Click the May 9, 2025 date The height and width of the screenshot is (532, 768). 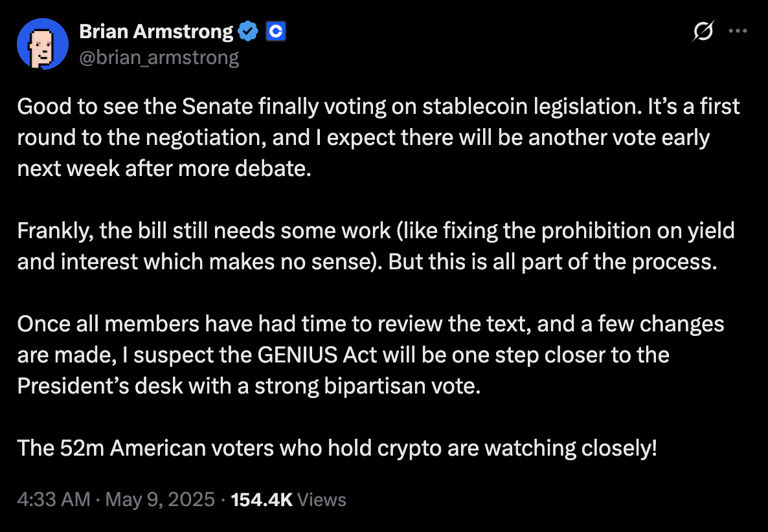point(160,500)
